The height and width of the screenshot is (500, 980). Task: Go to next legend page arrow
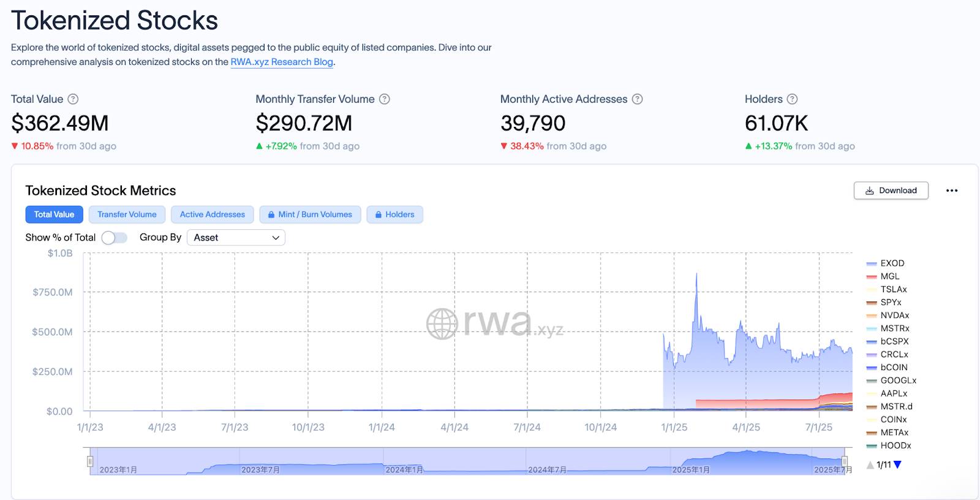click(x=898, y=465)
